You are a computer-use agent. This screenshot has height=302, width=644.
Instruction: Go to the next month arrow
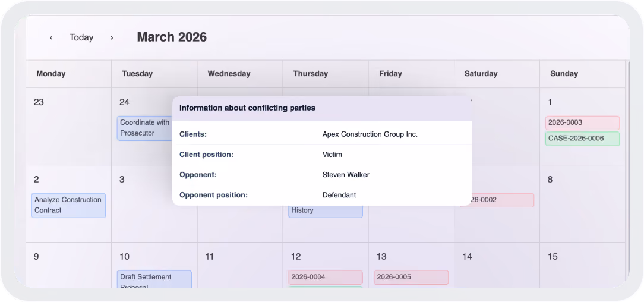coord(112,38)
